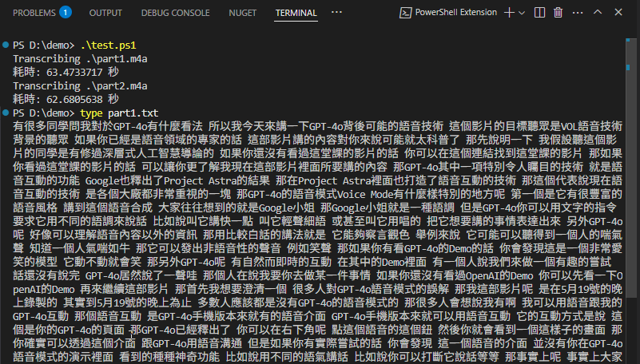
Task: Click the marker beside type part1.txt command
Action: coord(6,113)
